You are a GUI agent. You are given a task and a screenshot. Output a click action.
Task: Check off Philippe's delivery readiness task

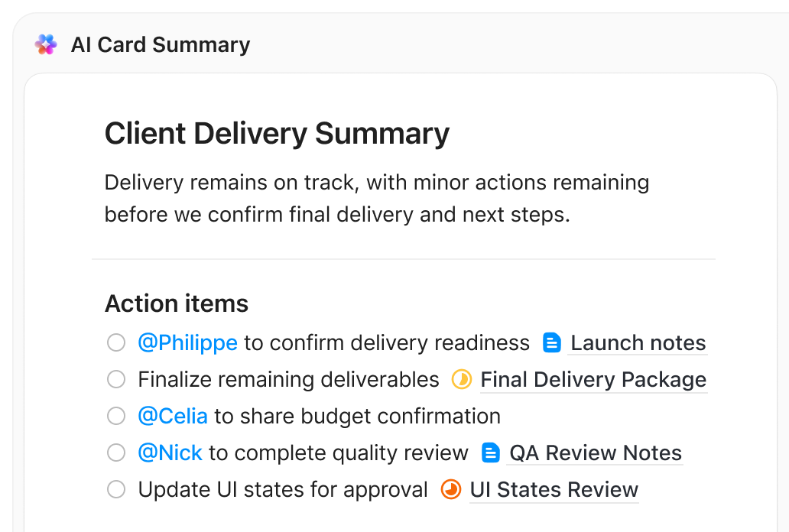pos(115,342)
